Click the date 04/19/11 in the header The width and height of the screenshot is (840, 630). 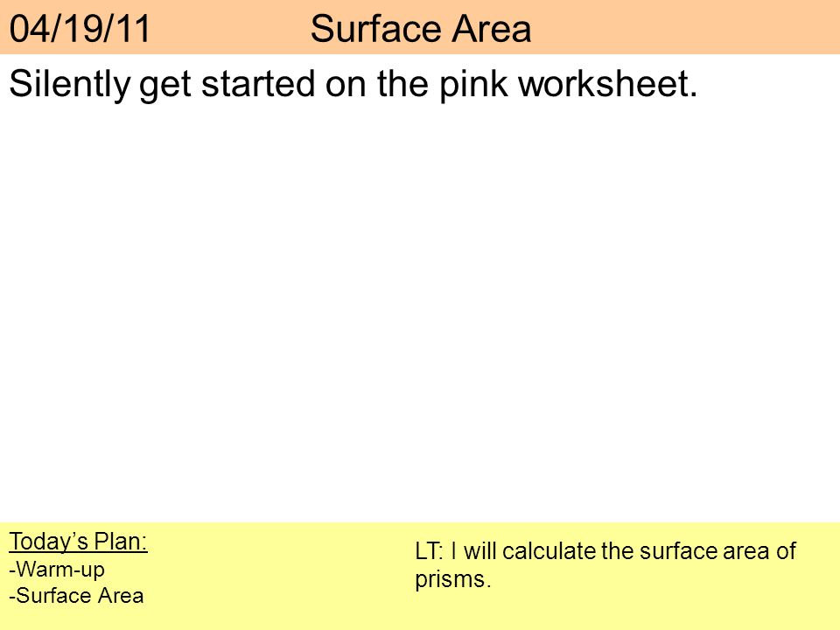pos(80,28)
